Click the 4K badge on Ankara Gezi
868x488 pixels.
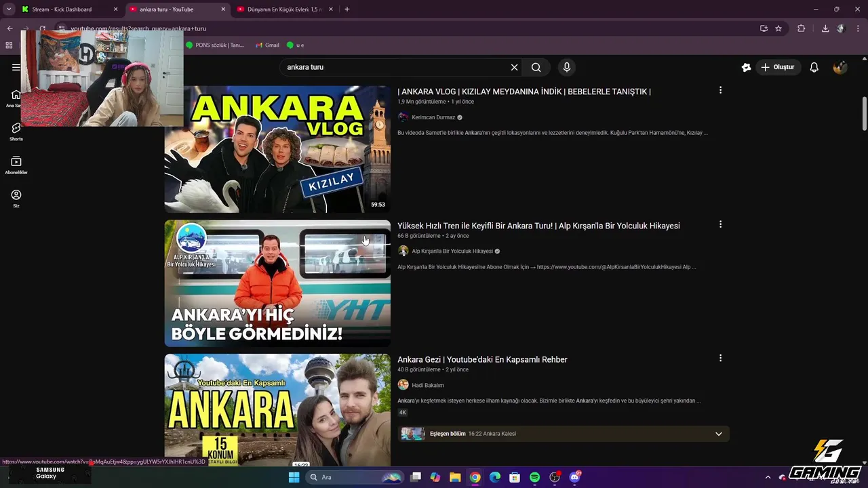pos(403,412)
